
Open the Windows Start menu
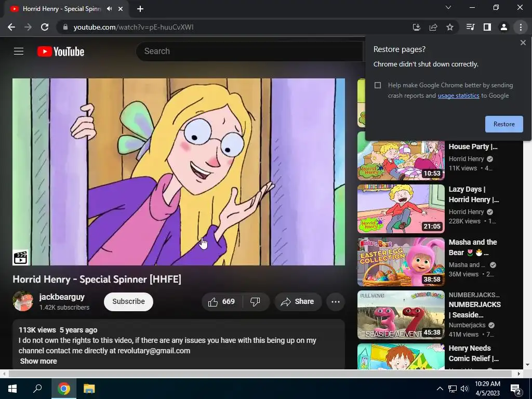click(12, 389)
